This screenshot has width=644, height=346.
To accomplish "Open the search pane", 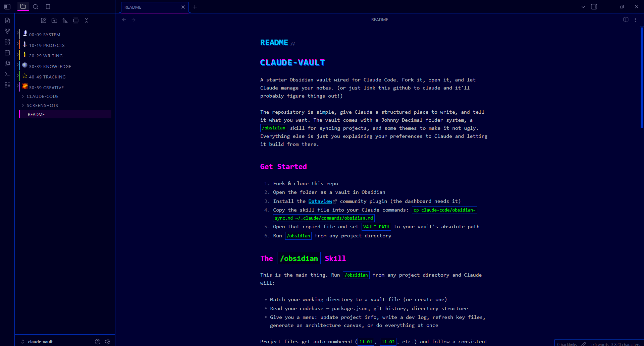I will point(36,7).
